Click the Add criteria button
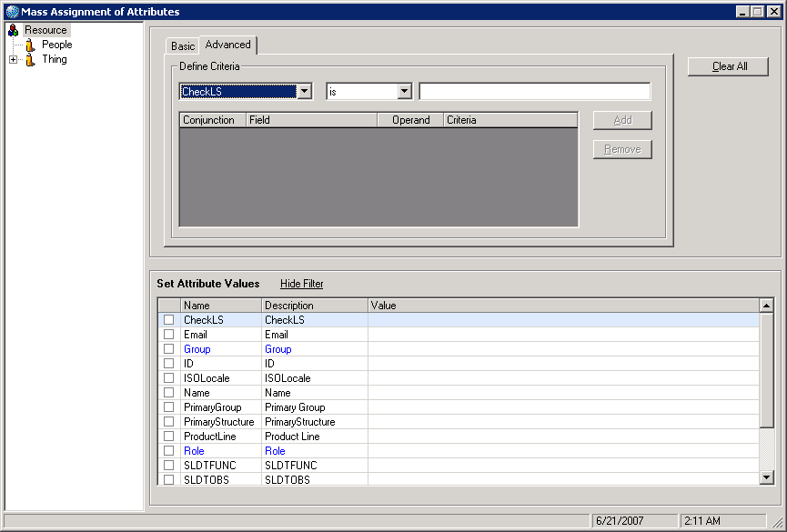The height and width of the screenshot is (532, 787). [622, 120]
